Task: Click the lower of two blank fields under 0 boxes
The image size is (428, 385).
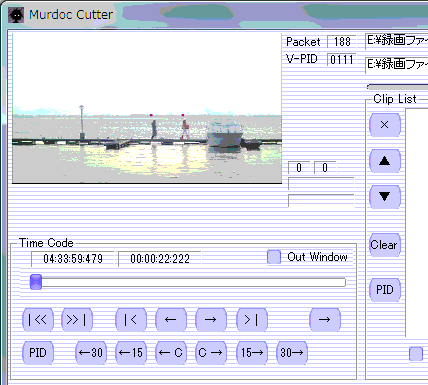Action: point(321,200)
